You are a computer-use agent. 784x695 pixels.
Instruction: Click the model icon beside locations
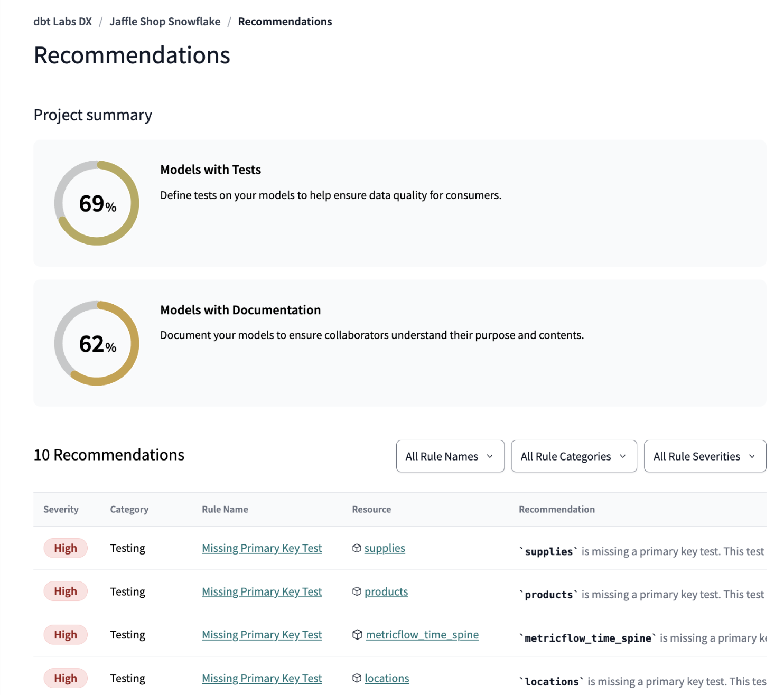[358, 678]
